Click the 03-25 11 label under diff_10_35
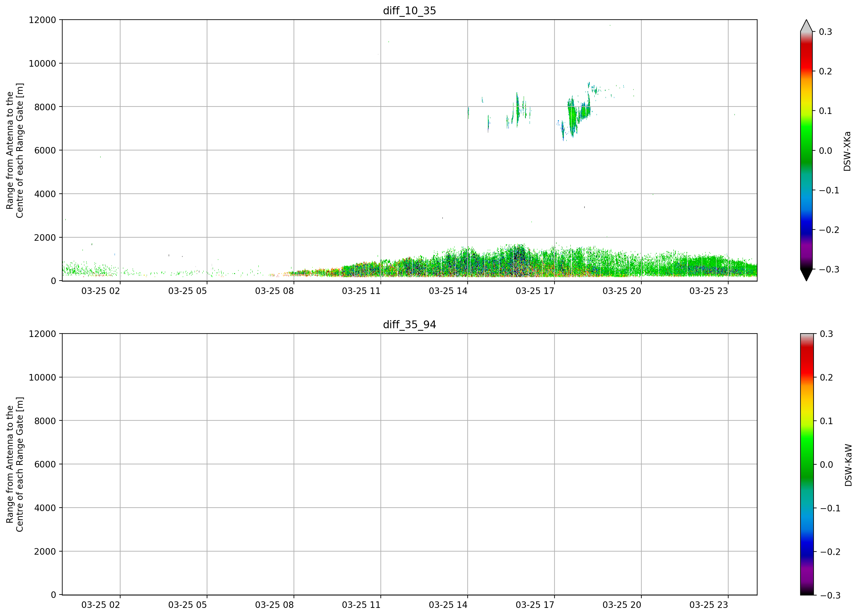This screenshot has width=859, height=616. [361, 291]
